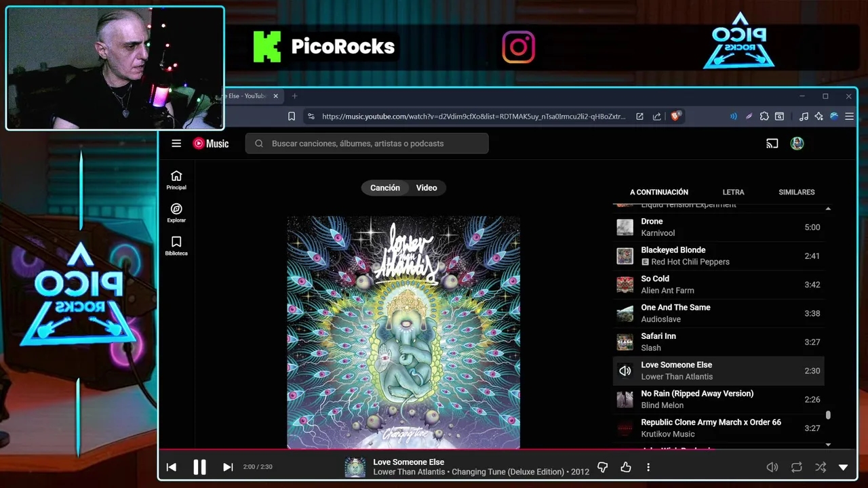Viewport: 868px width, 488px height.
Task: Open site settings icon in address bar
Action: coord(311,117)
